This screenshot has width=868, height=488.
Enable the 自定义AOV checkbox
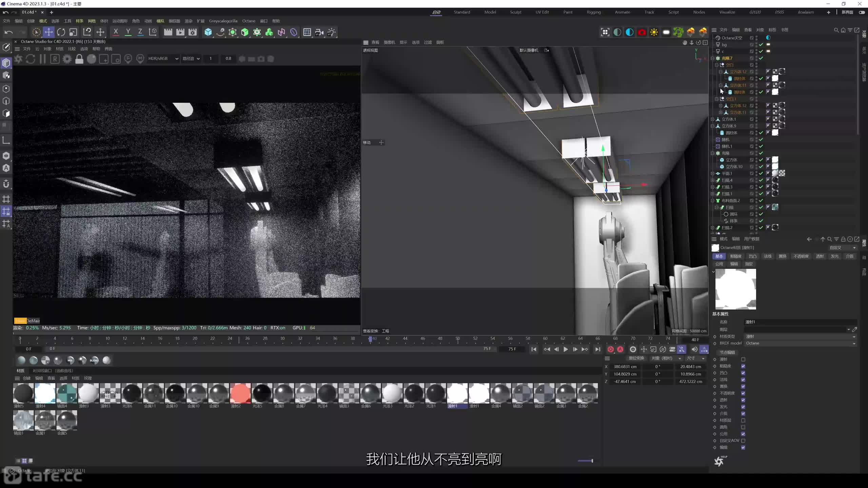(743, 441)
